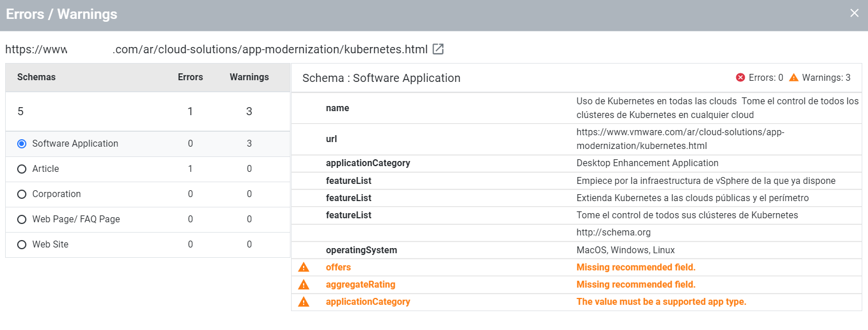Click Desktop Enhancement Application value
This screenshot has height=330, width=868.
click(x=647, y=163)
